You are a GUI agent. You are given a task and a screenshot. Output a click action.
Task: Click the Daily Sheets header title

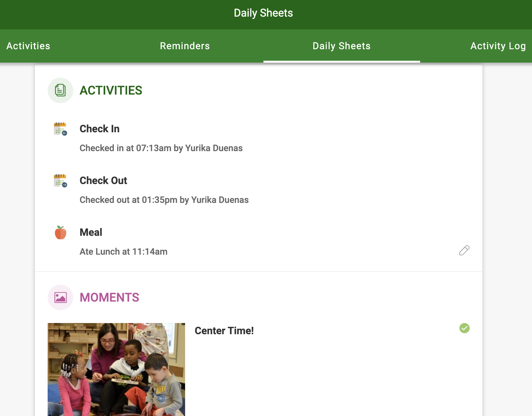263,13
